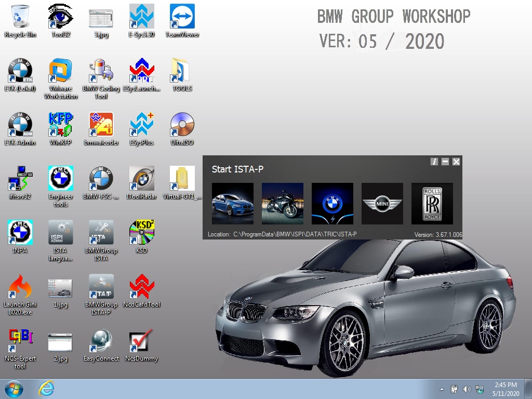
Task: Open the KSD shortcut
Action: 141,236
